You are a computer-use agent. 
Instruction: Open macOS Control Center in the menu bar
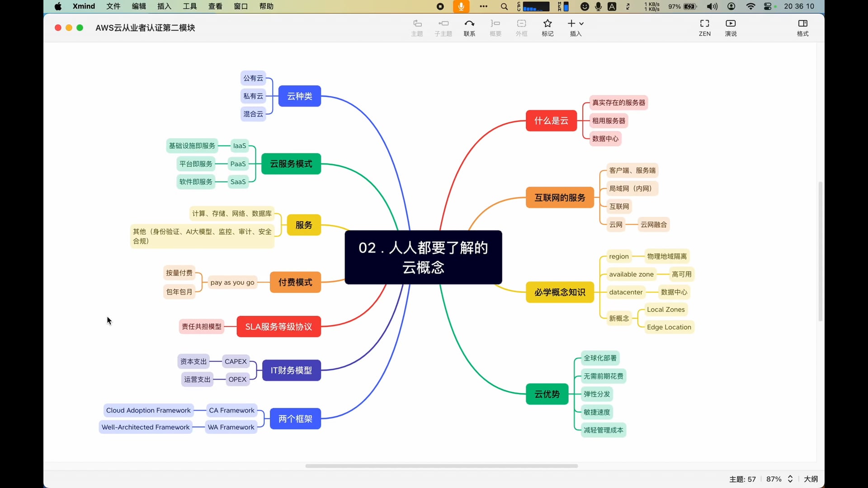[768, 6]
